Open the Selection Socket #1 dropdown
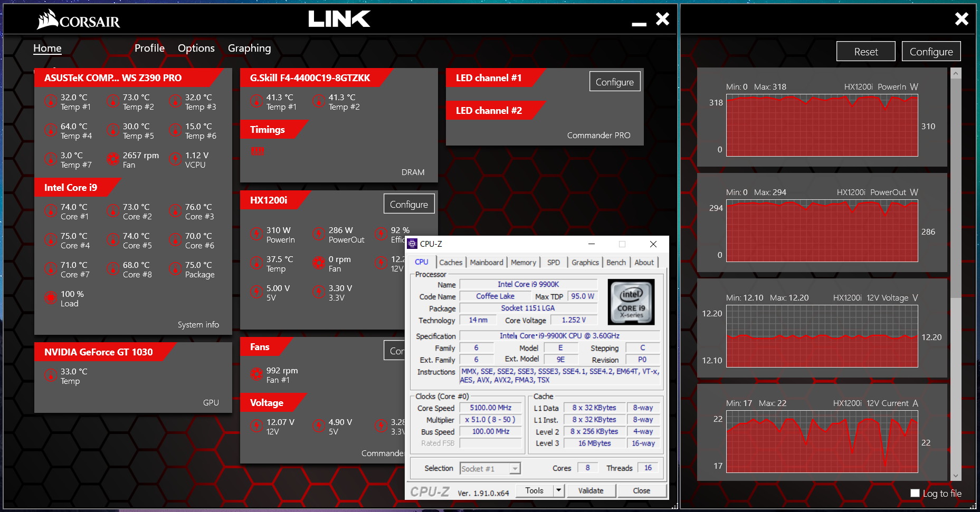The width and height of the screenshot is (980, 512). tap(490, 468)
